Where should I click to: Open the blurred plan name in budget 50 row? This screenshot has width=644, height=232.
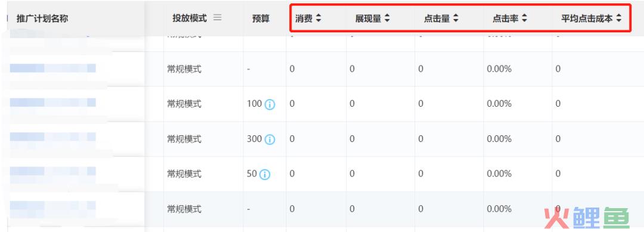52,171
